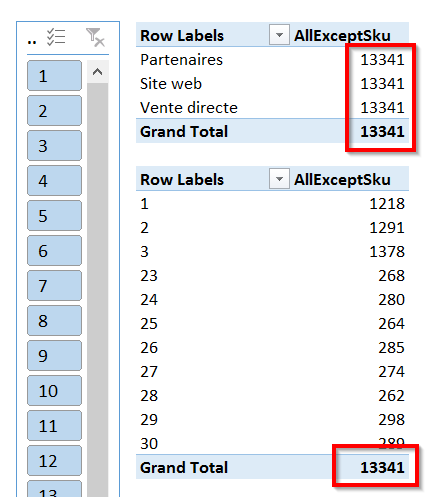The height and width of the screenshot is (497, 435).
Task: Click the value 274 cell
Action: (391, 372)
